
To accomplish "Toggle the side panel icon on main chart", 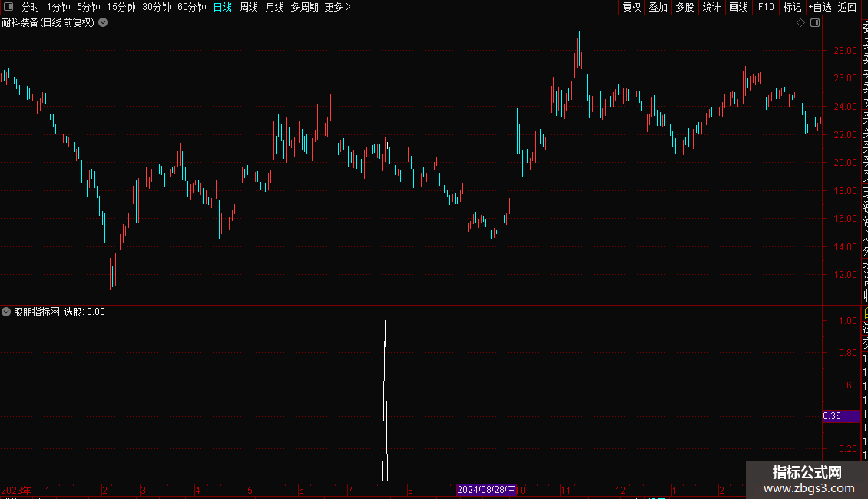I will tap(815, 23).
